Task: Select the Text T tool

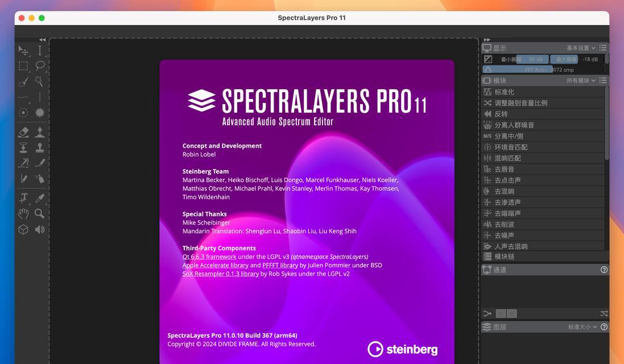Action: 23,198
